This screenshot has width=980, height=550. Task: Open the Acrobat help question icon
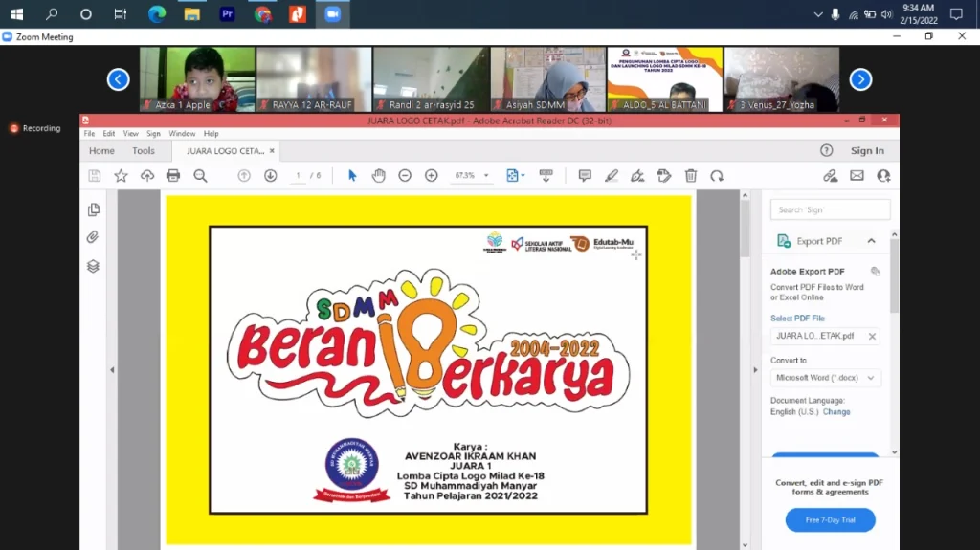[826, 150]
